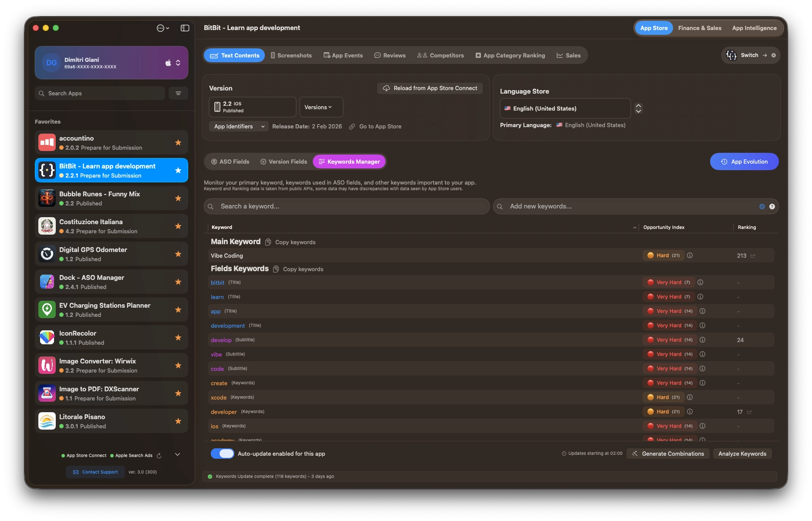Screen dimensions: 812x521
Task: Click the sidebar toggle icon at top left
Action: [x=185, y=28]
